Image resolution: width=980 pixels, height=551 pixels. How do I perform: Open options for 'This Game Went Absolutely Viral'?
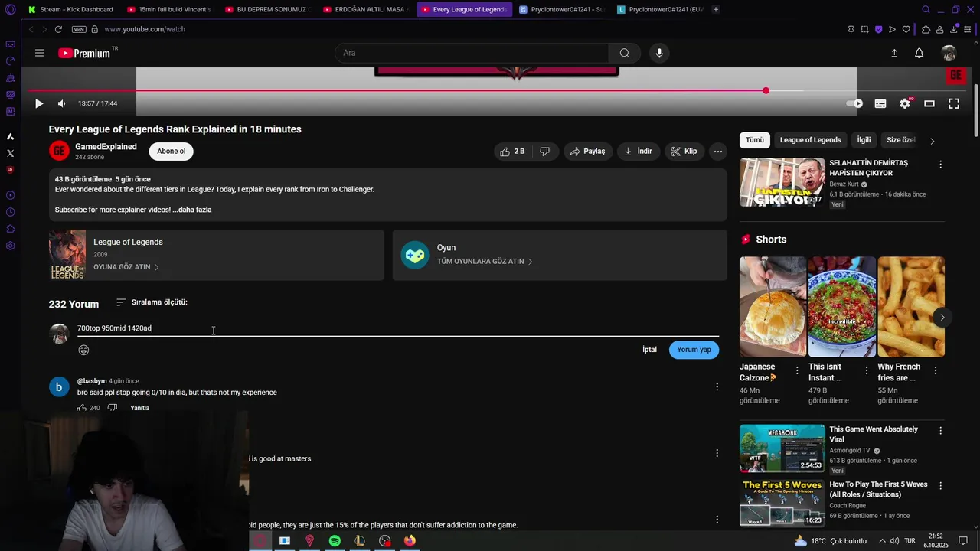pos(940,431)
